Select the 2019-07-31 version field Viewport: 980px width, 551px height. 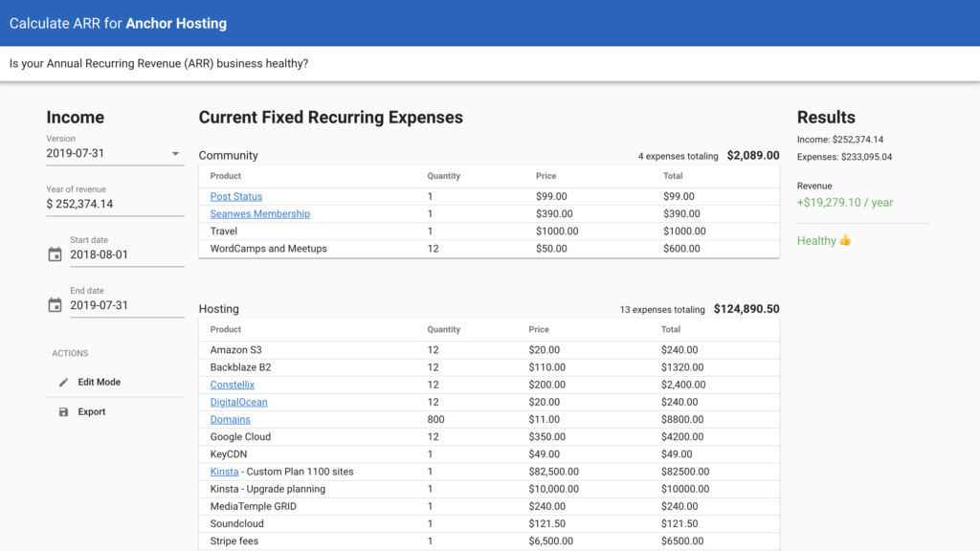pyautogui.click(x=105, y=153)
